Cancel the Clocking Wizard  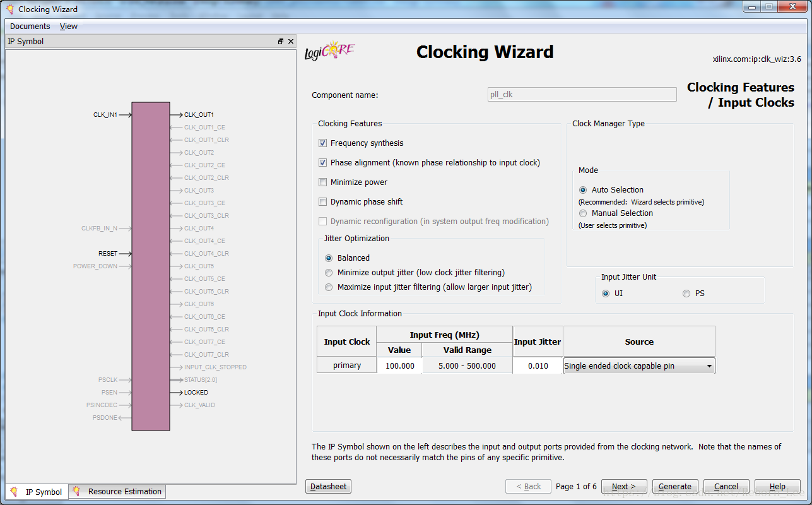(726, 487)
